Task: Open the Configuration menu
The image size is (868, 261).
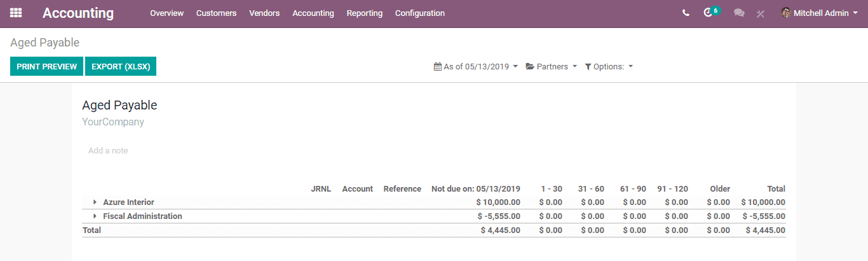Action: (x=420, y=13)
